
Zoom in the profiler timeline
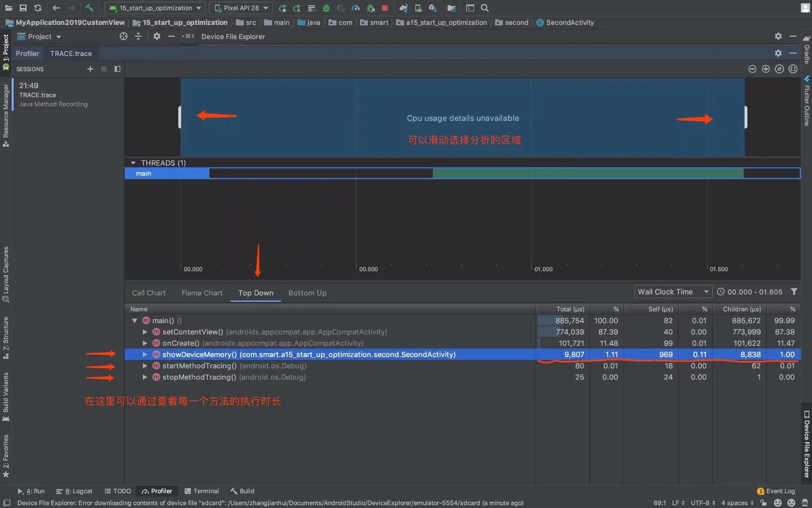click(x=766, y=69)
